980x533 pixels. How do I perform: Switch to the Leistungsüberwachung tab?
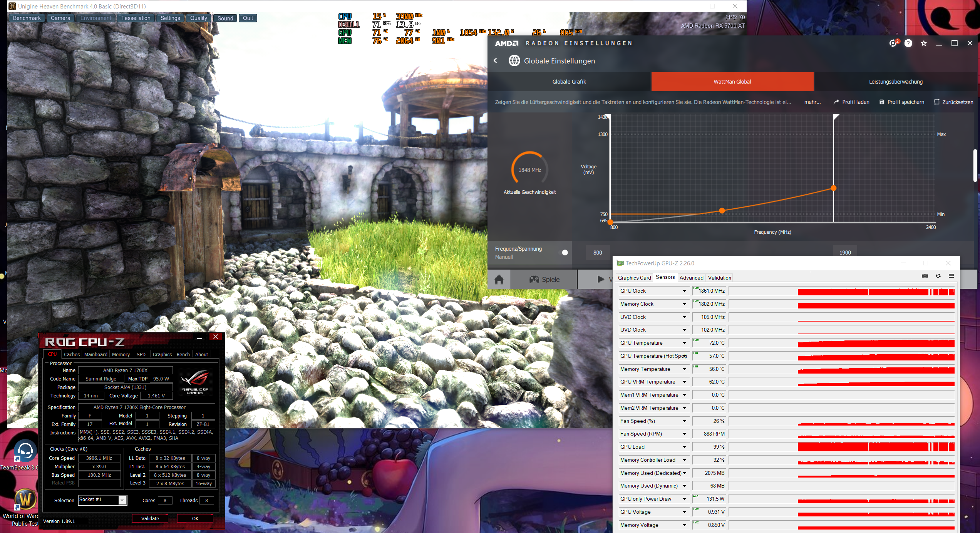[x=896, y=82]
